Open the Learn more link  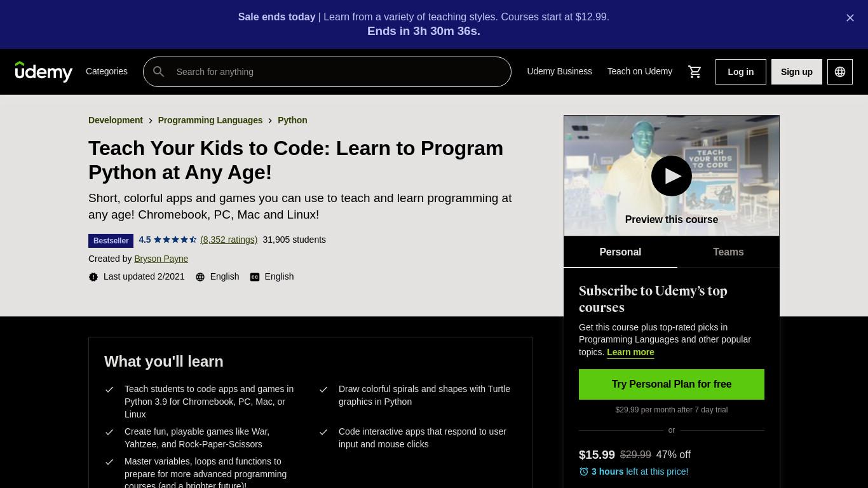[x=630, y=352]
